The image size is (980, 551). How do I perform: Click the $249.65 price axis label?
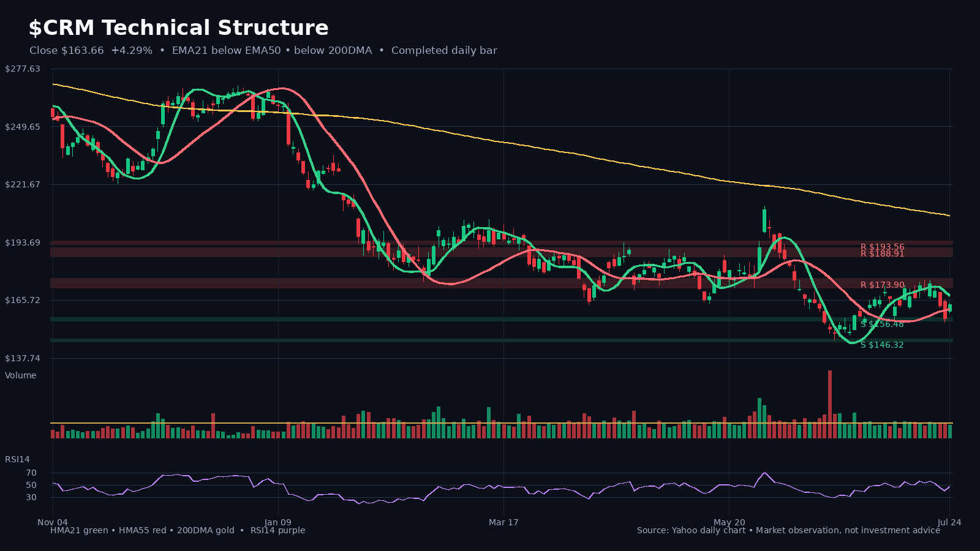pyautogui.click(x=23, y=127)
